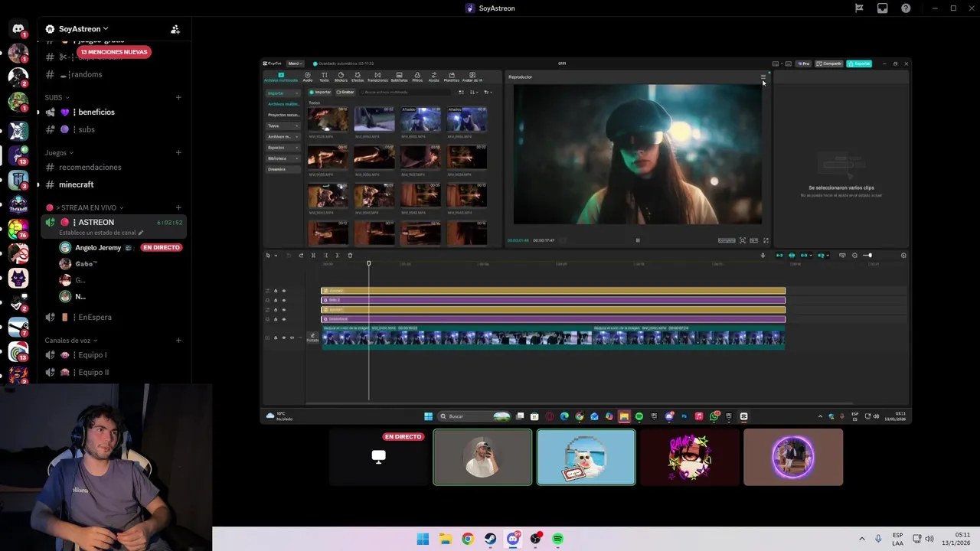
Task: Click the timeline microphone record icon
Action: (x=763, y=256)
